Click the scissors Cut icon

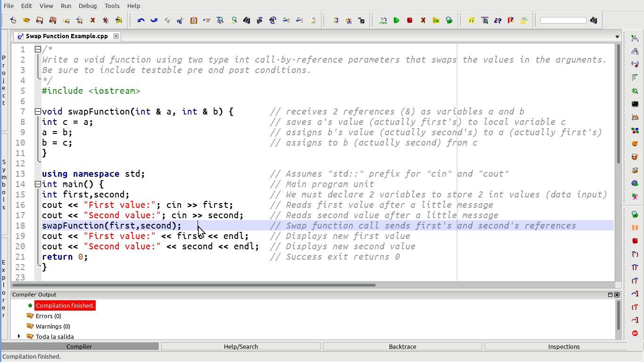(x=180, y=20)
